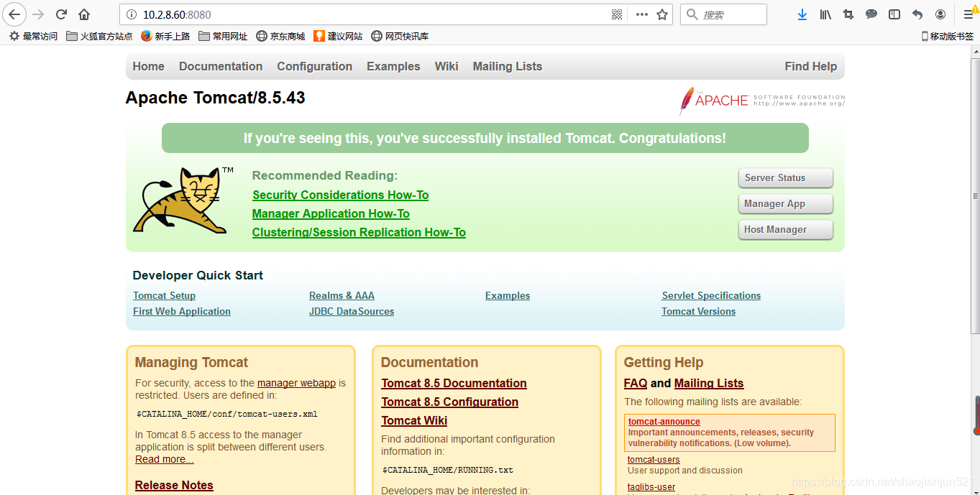Open Tomcat 8.5 Documentation link
Image resolution: width=980 pixels, height=495 pixels.
point(454,383)
